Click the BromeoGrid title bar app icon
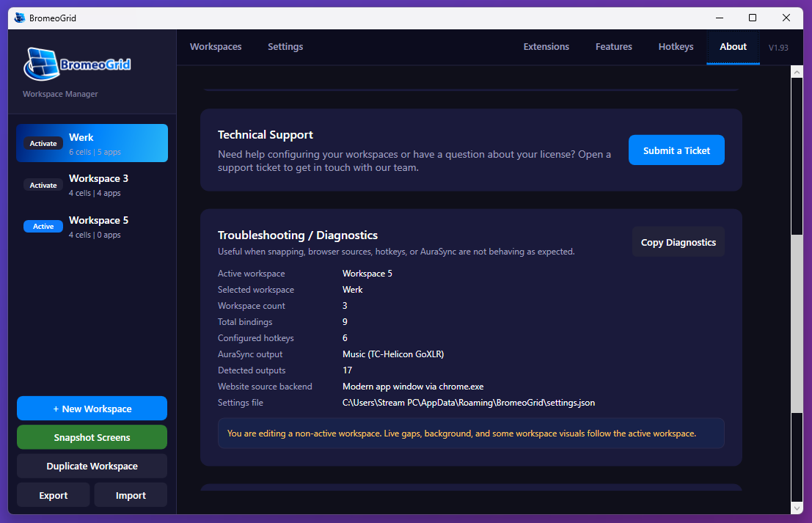The width and height of the screenshot is (812, 523). 20,18
